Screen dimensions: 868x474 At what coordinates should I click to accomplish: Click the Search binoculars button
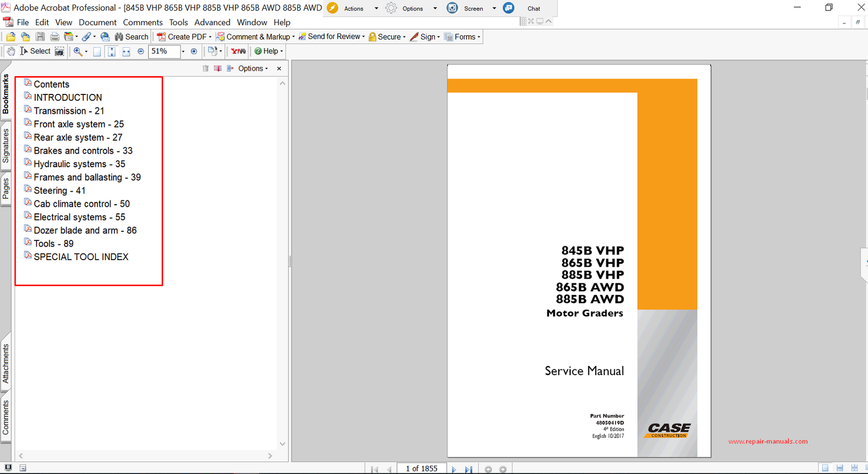131,37
